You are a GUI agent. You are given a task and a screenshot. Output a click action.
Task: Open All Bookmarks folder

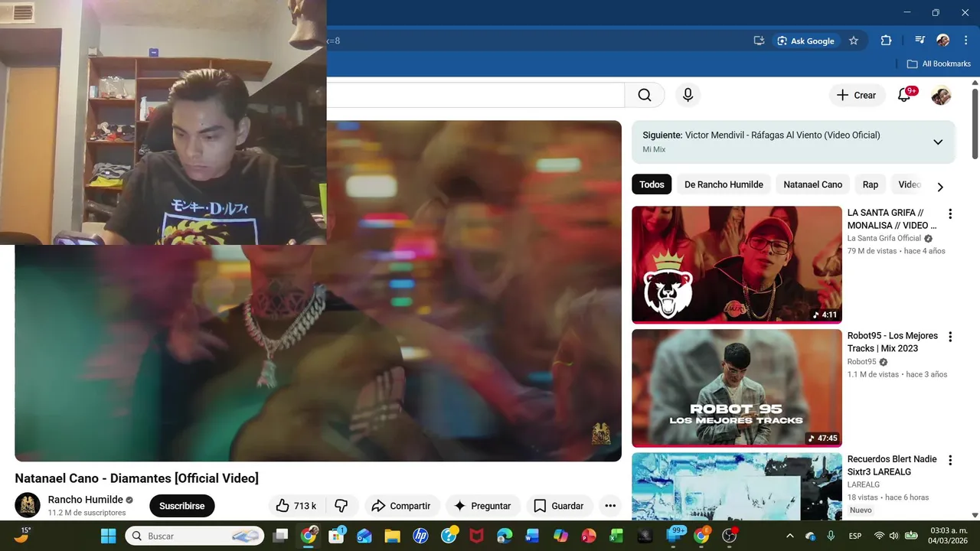(x=939, y=64)
